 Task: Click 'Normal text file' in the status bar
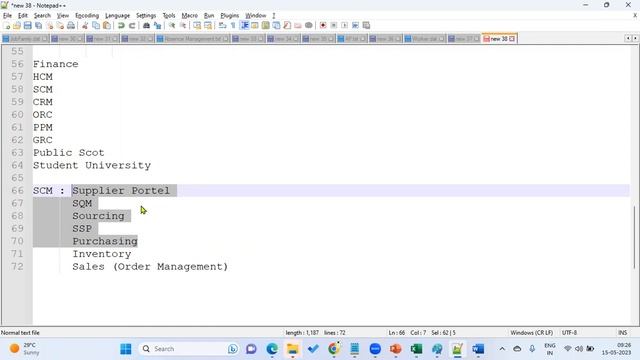coord(20,333)
